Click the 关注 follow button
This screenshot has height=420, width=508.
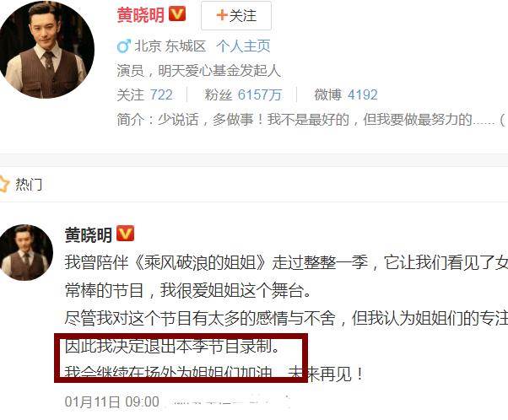(236, 15)
